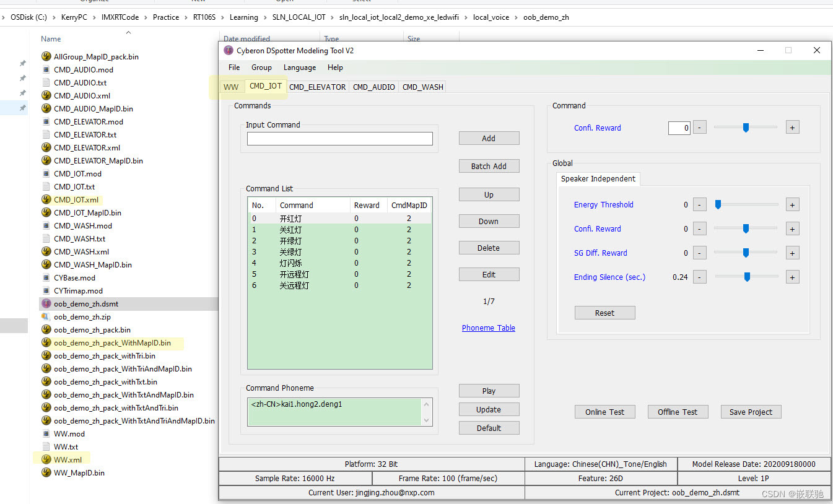Click the WW.xml file icon
This screenshot has height=504, width=833.
46,459
